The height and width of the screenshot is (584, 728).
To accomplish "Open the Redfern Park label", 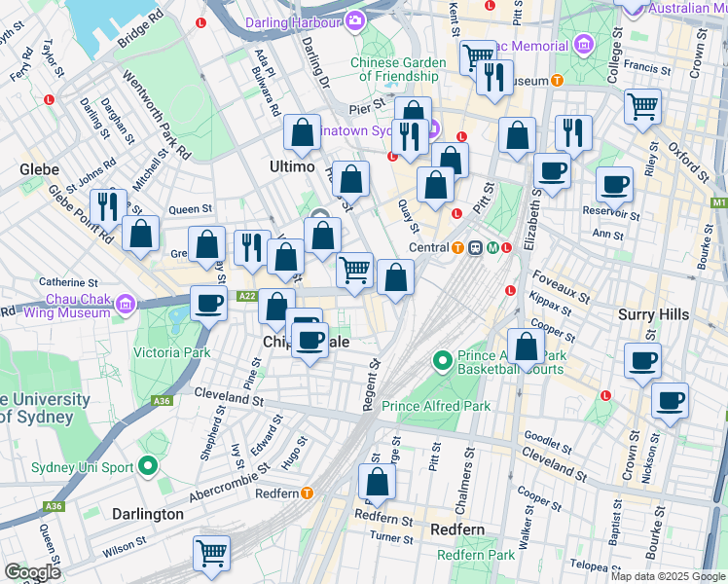I will click(476, 555).
